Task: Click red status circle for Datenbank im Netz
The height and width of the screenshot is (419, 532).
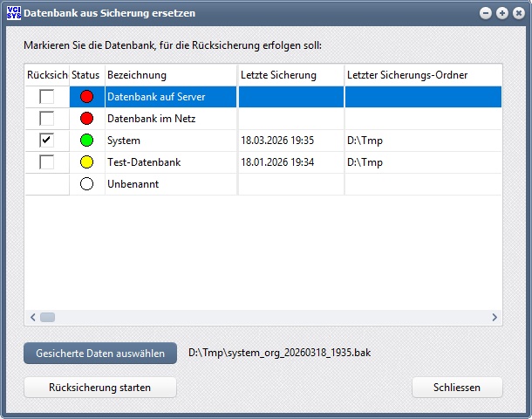Action: click(86, 118)
